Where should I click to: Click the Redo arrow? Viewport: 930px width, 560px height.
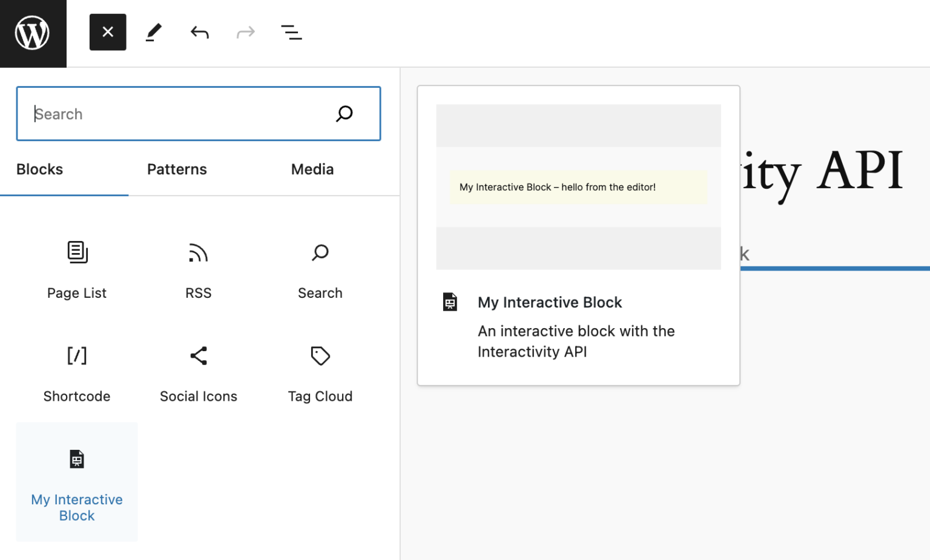point(245,32)
